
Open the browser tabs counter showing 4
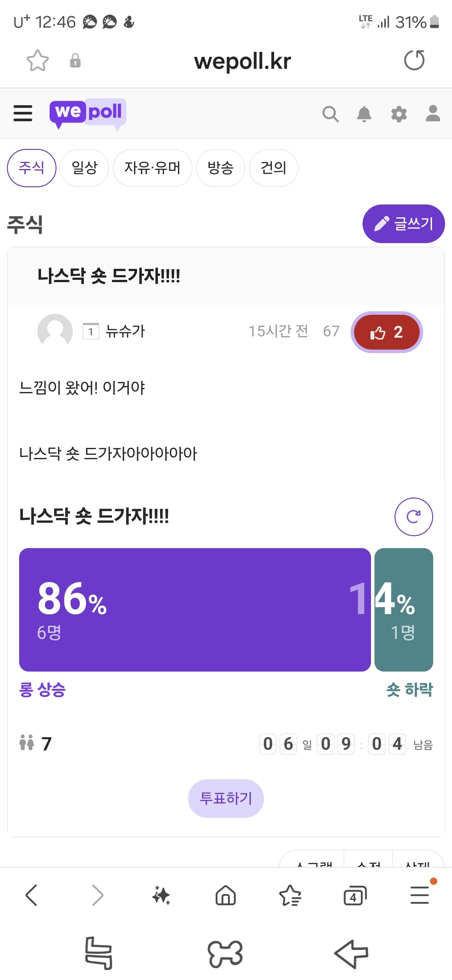pos(355,895)
